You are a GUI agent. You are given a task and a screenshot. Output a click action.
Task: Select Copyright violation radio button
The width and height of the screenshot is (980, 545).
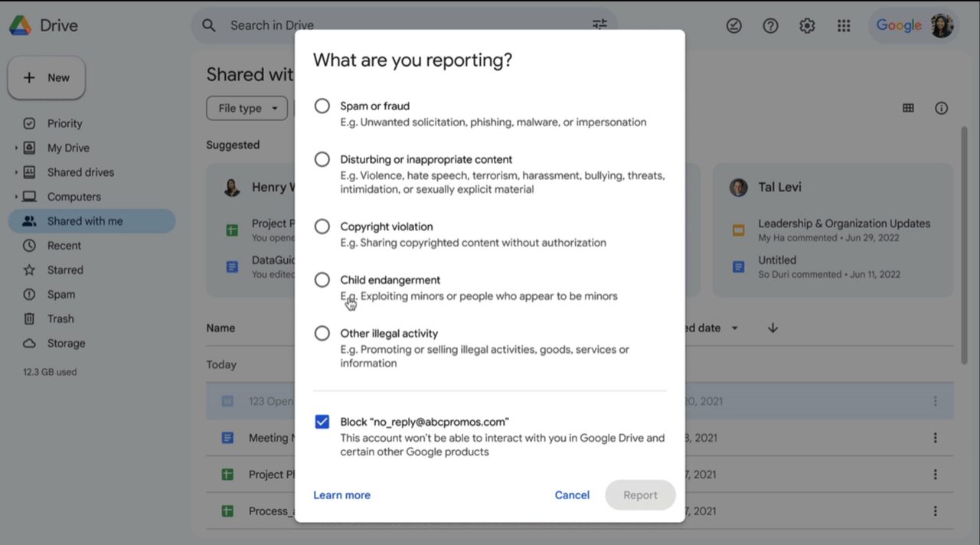pyautogui.click(x=322, y=227)
